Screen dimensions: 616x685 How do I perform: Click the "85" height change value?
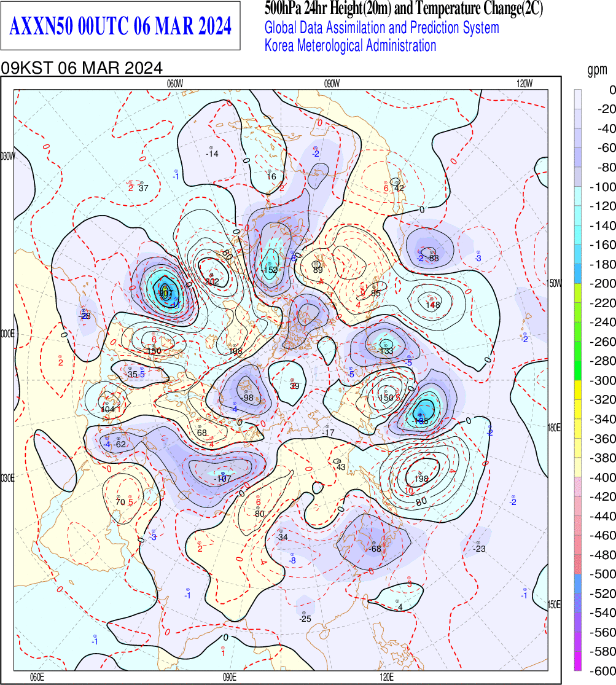(x=376, y=294)
